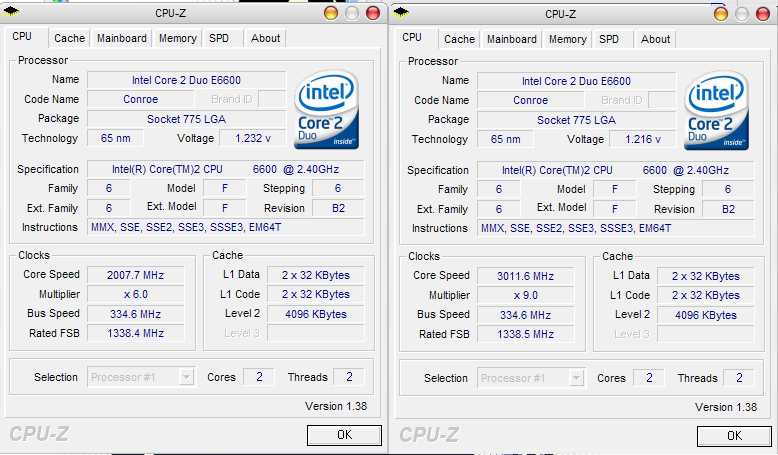Click Rated FSB value 1338.5 MHz

tap(525, 334)
